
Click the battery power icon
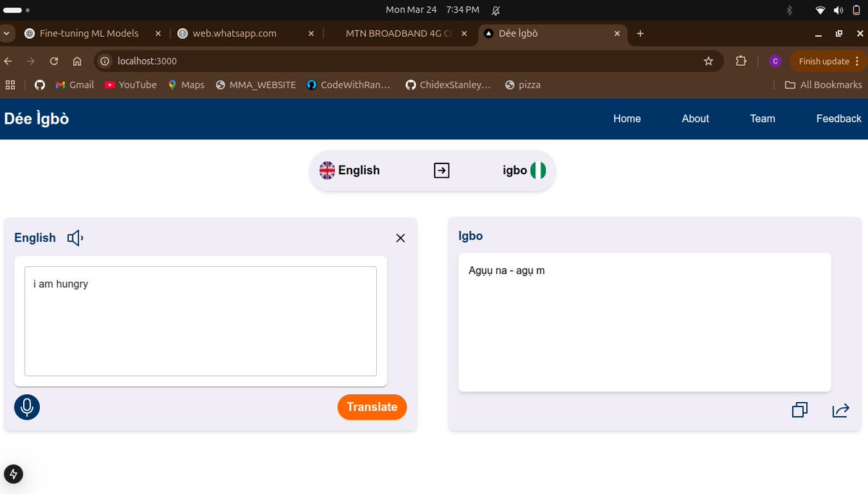856,10
